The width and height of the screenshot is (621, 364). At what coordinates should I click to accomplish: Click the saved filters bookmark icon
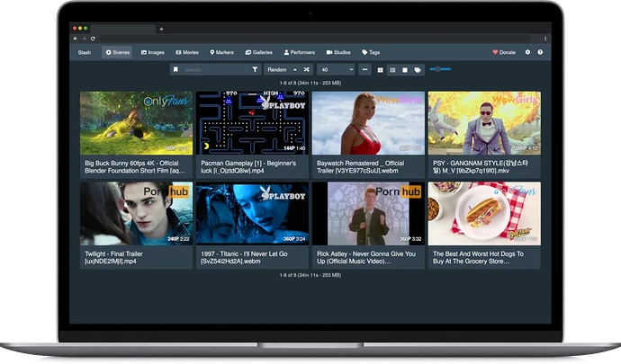(175, 69)
